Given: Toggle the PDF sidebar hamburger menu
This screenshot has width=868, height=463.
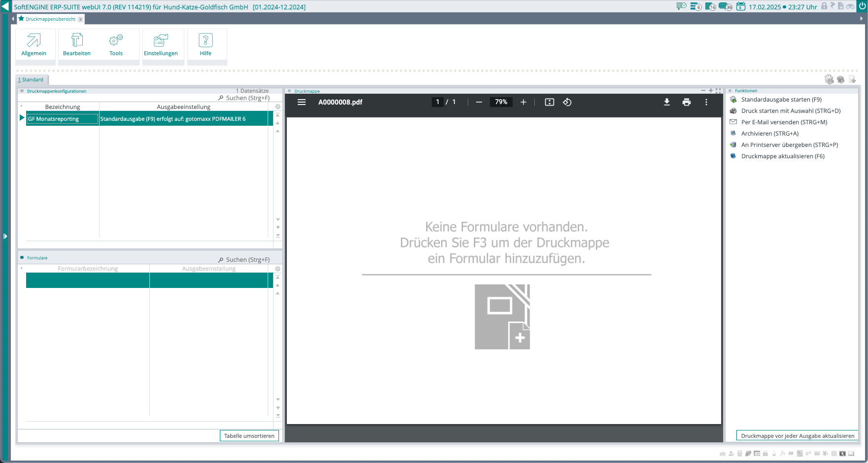Looking at the screenshot, I should 302,102.
